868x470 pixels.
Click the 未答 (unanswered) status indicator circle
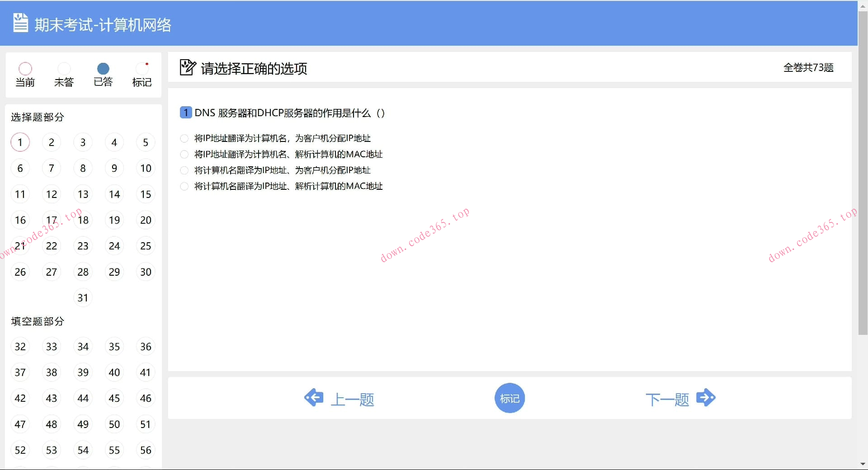[x=64, y=68]
